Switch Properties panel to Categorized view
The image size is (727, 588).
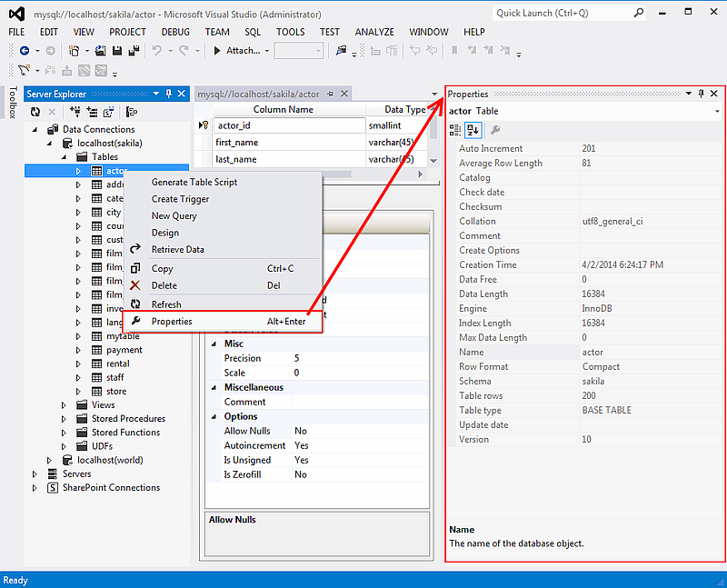click(456, 130)
